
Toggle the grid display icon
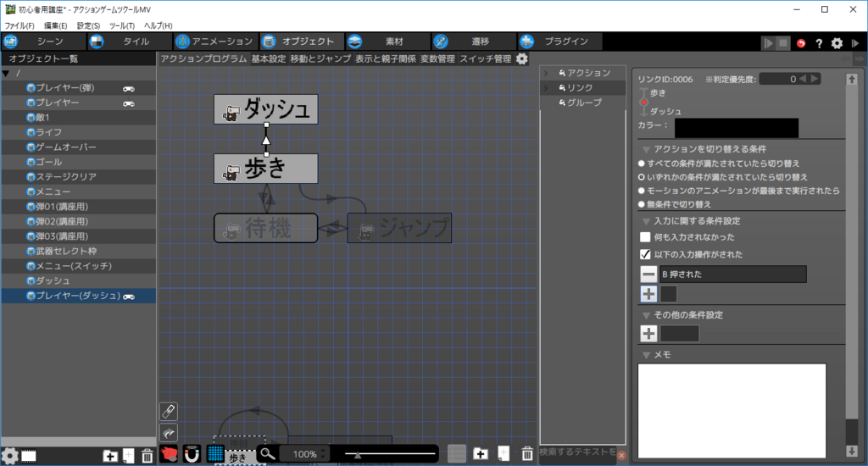tap(214, 454)
